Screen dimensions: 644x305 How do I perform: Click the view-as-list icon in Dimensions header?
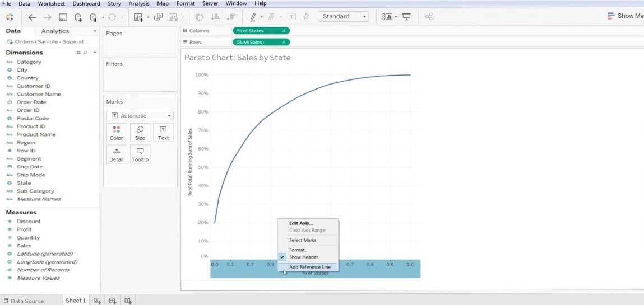tap(78, 53)
